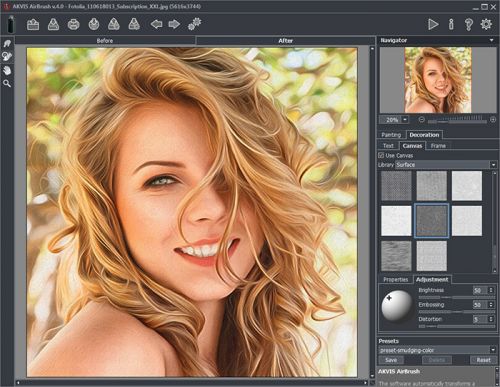This screenshot has height=387, width=500.
Task: Open the Presets dropdown list
Action: tap(437, 350)
